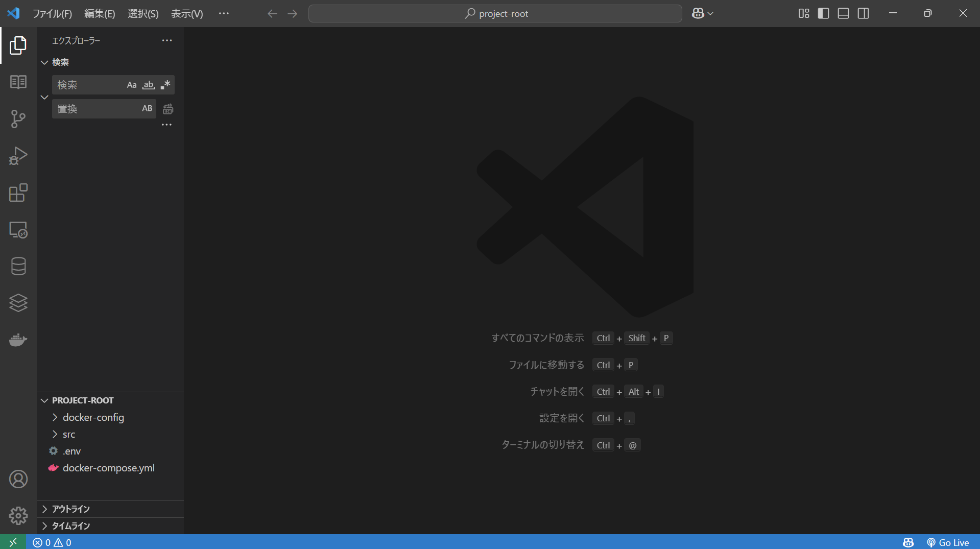Collapse the 検索 section
Image resolution: width=980 pixels, height=549 pixels.
point(44,62)
